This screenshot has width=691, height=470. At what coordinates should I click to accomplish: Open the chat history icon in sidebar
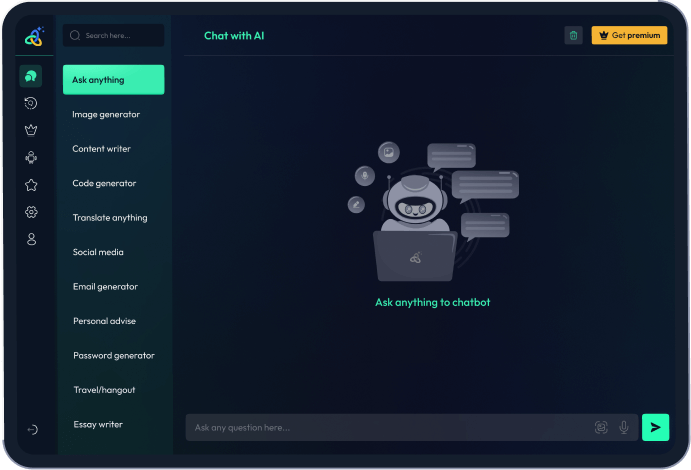click(x=31, y=103)
